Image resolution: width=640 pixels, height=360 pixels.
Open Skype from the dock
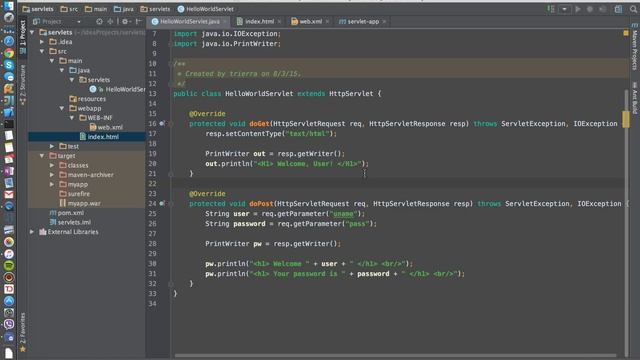coord(9,65)
